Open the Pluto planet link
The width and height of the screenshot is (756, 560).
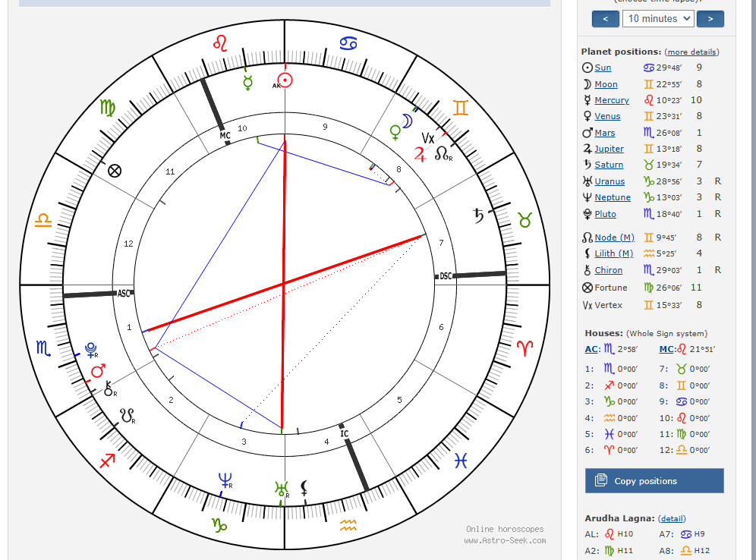(x=605, y=214)
